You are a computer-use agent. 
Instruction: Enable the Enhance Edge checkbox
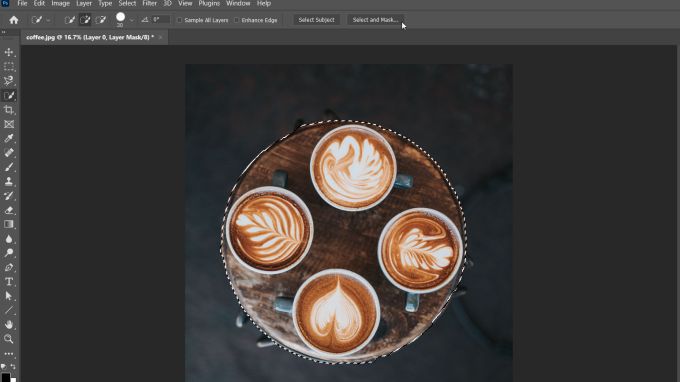236,20
